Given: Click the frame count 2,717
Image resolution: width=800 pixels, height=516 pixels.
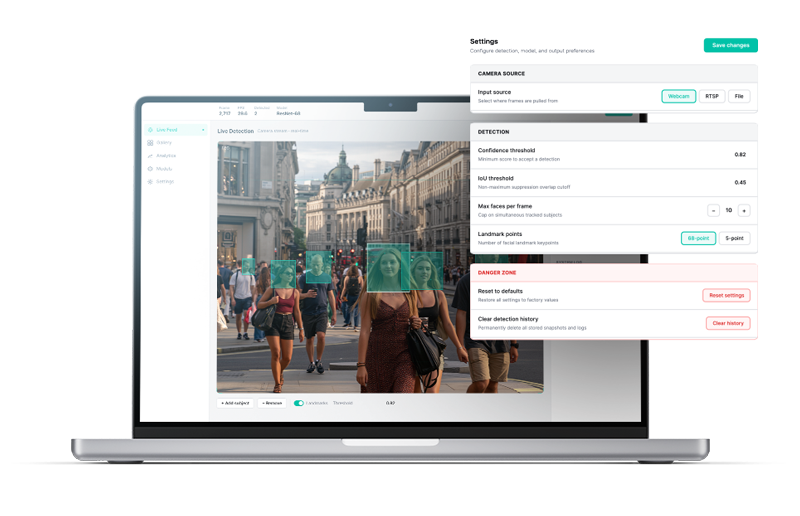Looking at the screenshot, I should [224, 113].
